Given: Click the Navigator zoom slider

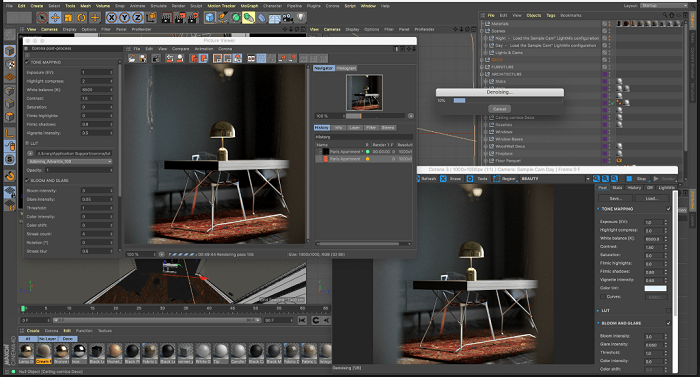Looking at the screenshot, I should click(x=375, y=116).
